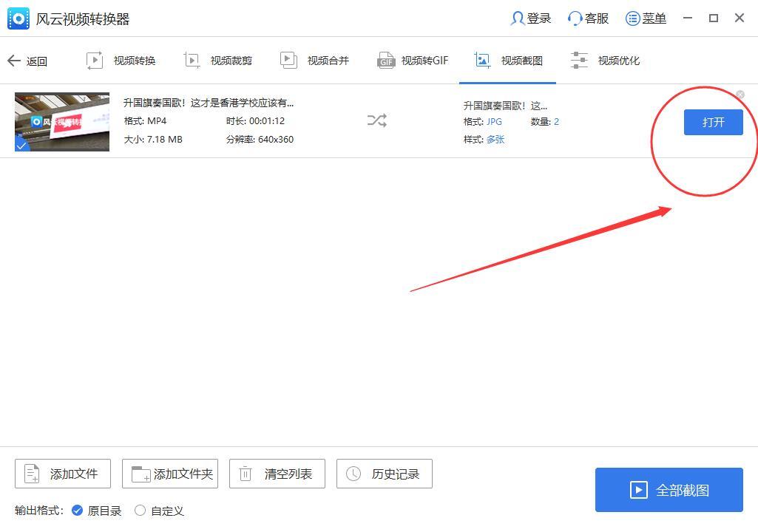
Task: Start capture with 全部截图 button
Action: [x=669, y=490]
